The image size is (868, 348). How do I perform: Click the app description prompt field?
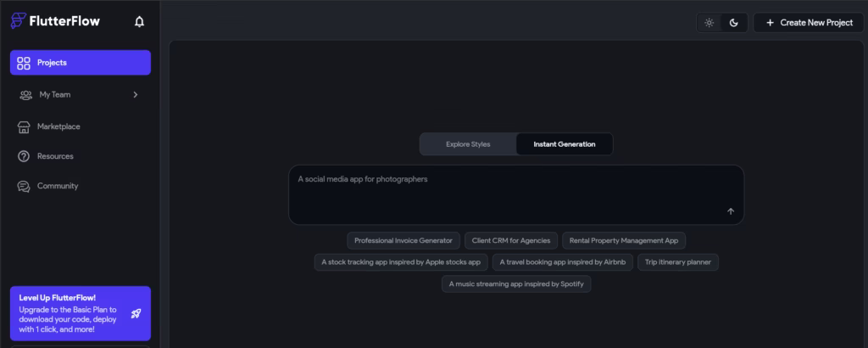click(516, 194)
